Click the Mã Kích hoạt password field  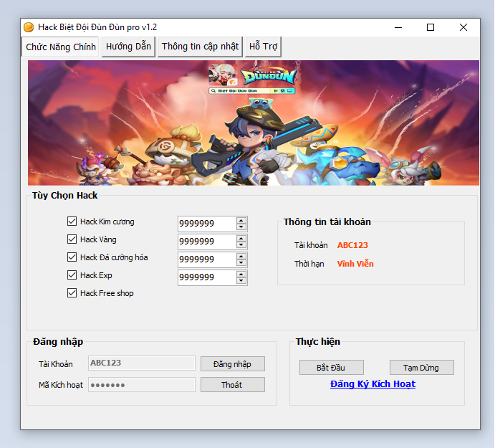pyautogui.click(x=141, y=385)
